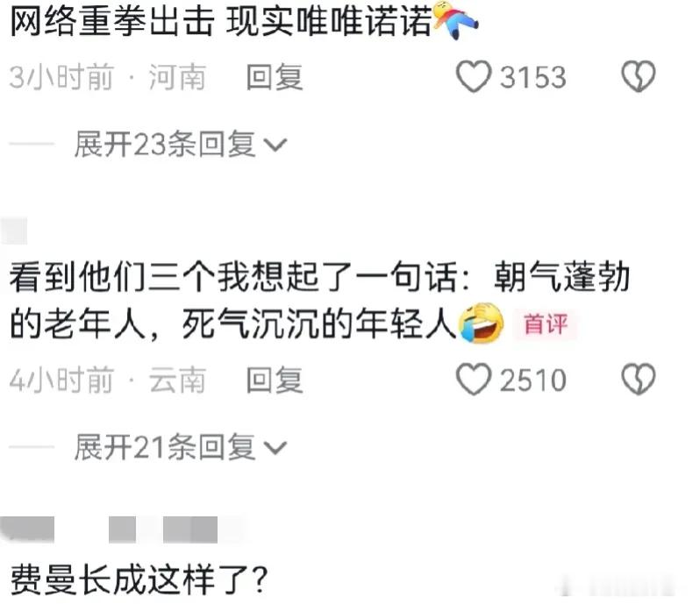Reply to the 4小时前 云南 comment

(275, 380)
